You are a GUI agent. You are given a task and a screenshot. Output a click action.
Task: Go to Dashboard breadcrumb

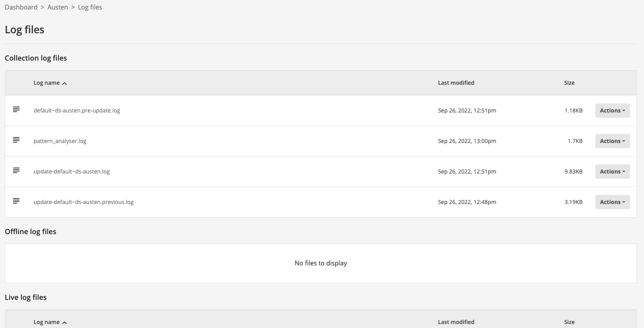point(21,7)
